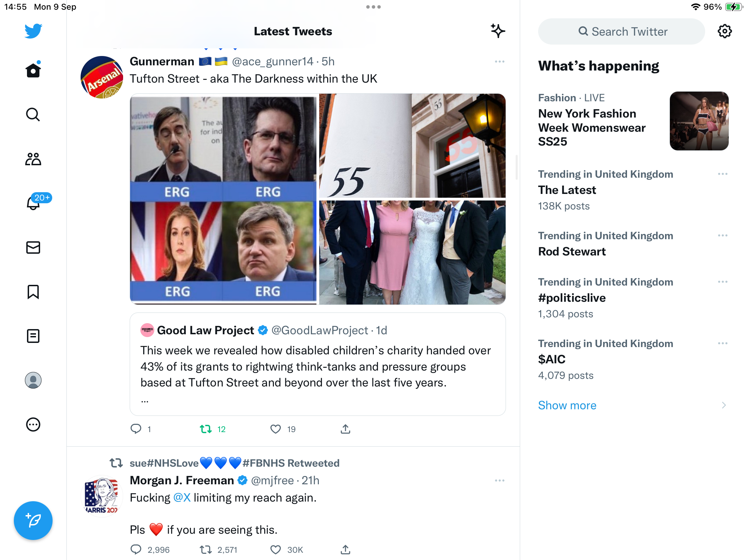Compose a new tweet

click(x=33, y=521)
